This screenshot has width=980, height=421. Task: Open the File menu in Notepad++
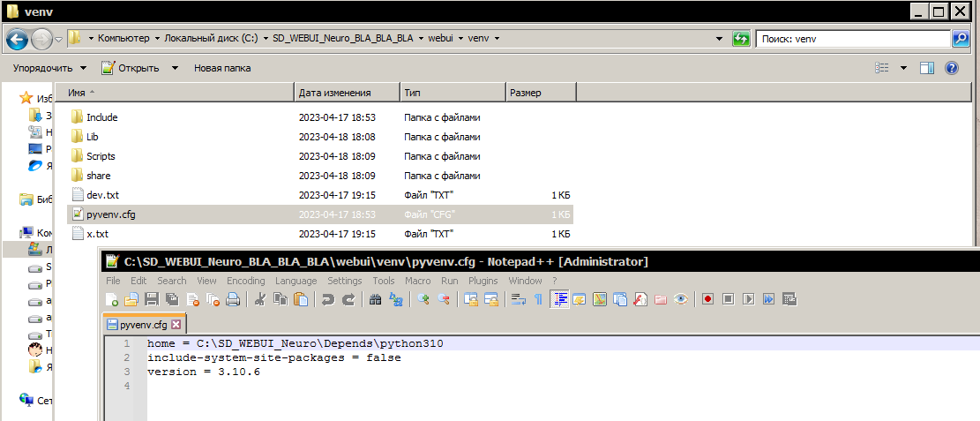[x=113, y=281]
